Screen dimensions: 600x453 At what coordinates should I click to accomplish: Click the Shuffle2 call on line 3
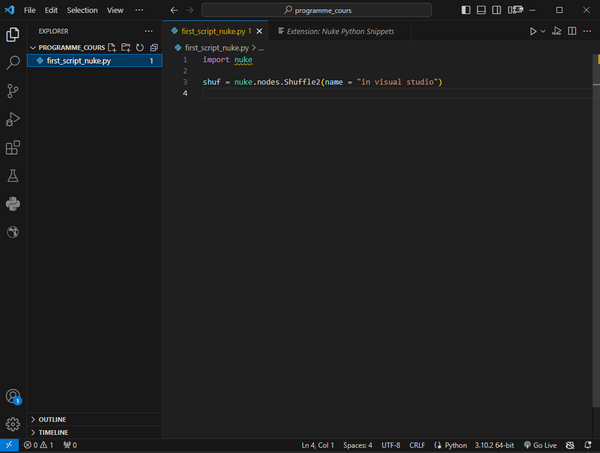point(302,82)
